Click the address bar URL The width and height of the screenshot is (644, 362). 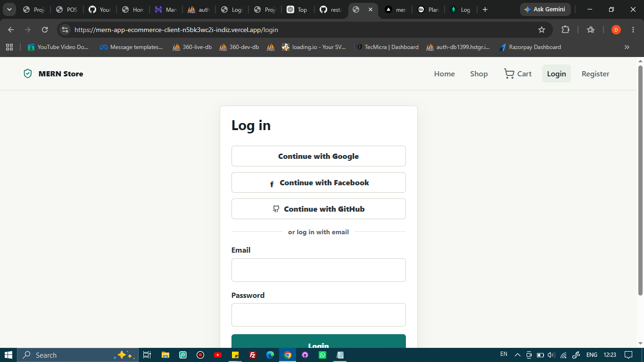[x=176, y=30]
